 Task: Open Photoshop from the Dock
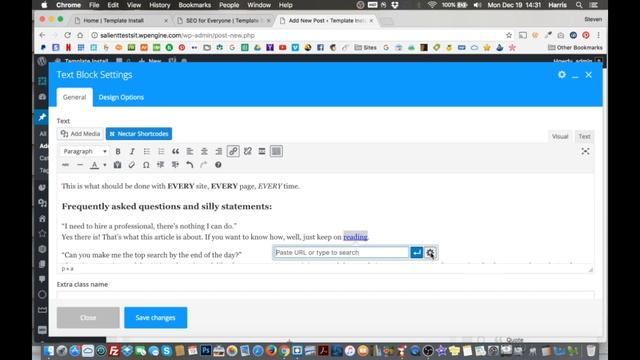(x=206, y=351)
